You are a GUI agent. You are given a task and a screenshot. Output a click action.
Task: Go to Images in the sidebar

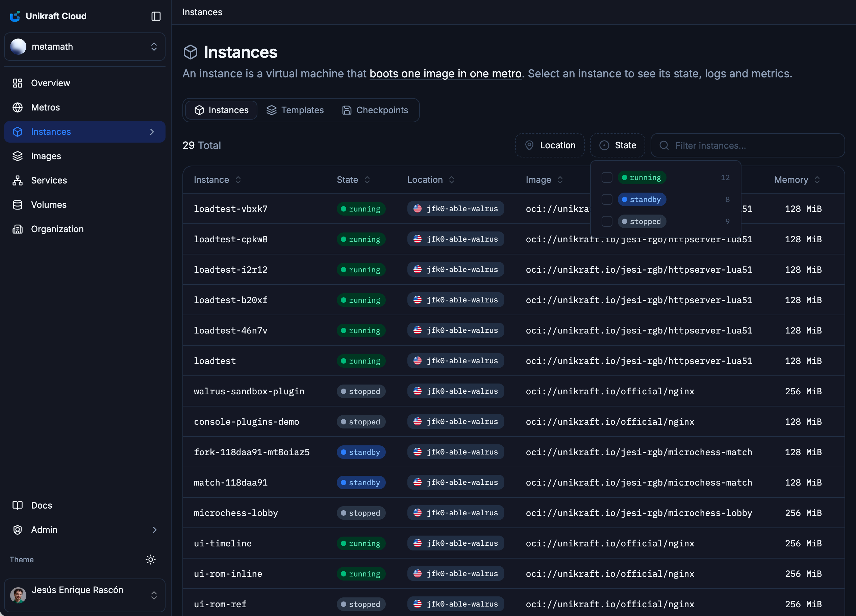click(84, 156)
